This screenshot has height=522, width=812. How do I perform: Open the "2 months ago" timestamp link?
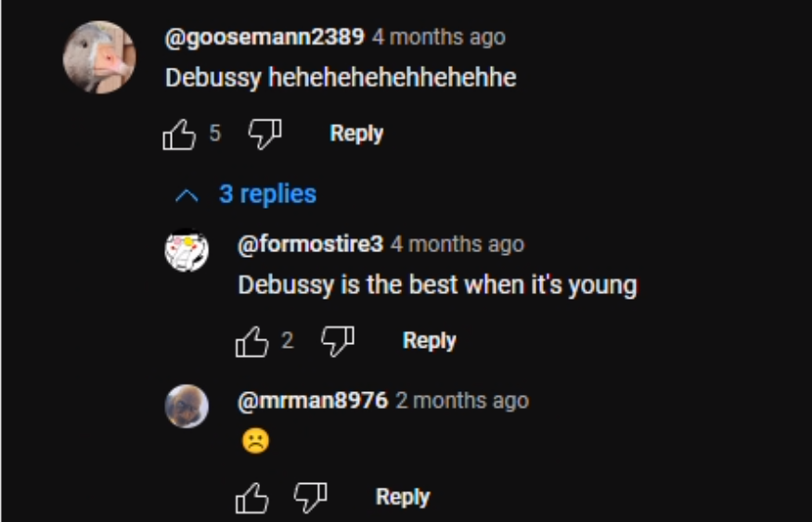coord(462,401)
